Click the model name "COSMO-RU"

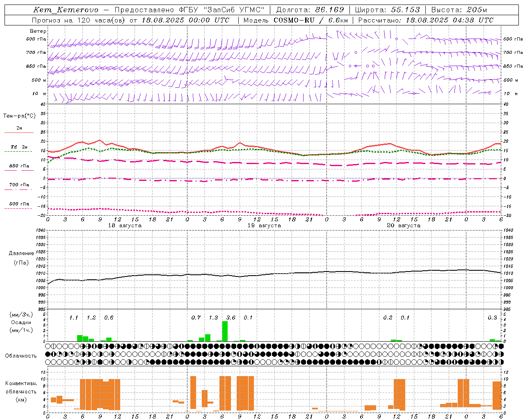coord(294,20)
